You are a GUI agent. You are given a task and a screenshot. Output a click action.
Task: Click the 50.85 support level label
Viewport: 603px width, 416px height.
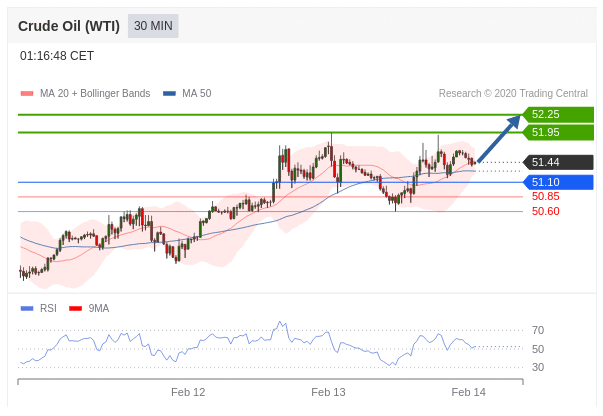pyautogui.click(x=545, y=196)
